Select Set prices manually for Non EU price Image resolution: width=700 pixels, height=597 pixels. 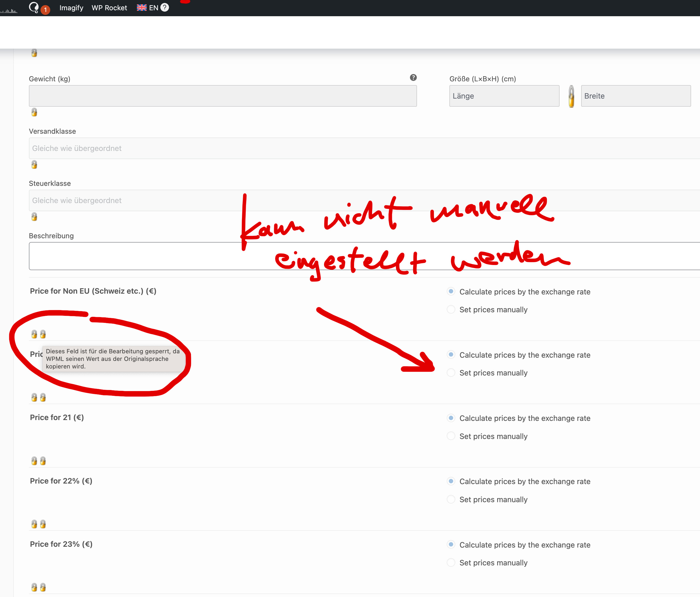(x=451, y=310)
